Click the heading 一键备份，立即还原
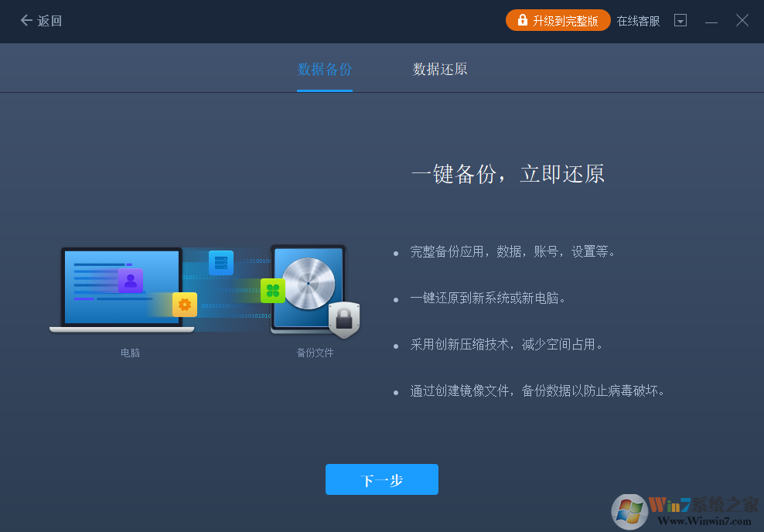Image resolution: width=764 pixels, height=532 pixels. [508, 173]
